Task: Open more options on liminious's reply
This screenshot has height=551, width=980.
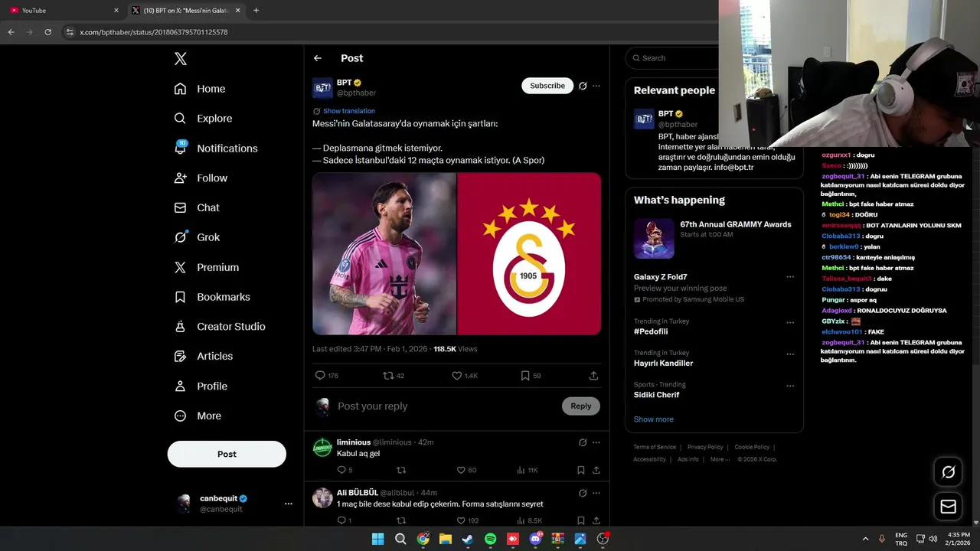Action: tap(596, 442)
